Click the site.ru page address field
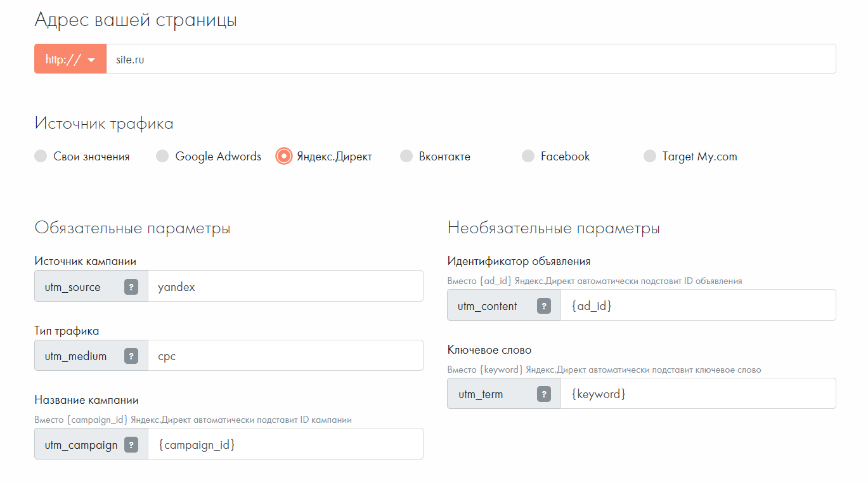This screenshot has height=483, width=868. (470, 59)
